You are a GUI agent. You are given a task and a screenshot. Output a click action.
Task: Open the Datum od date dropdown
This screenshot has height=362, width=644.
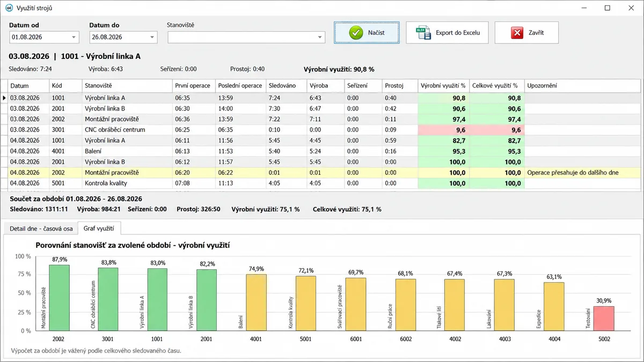point(74,37)
